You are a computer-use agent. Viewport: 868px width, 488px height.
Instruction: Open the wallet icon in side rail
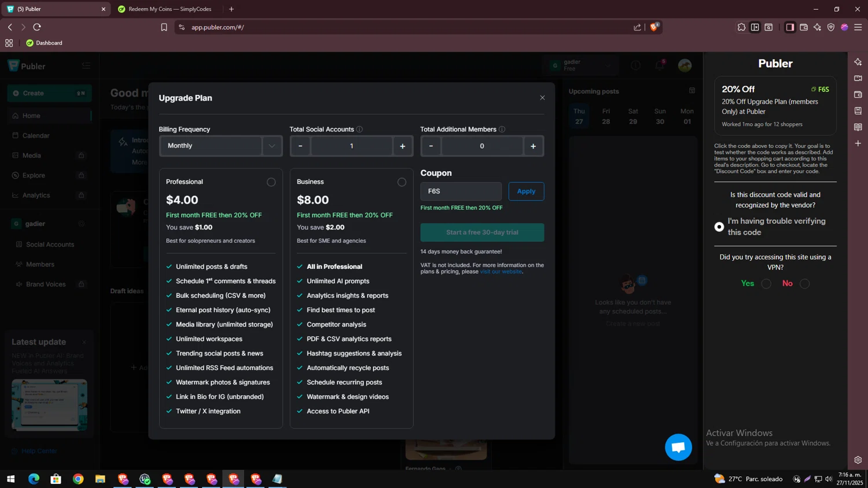coord(858,94)
